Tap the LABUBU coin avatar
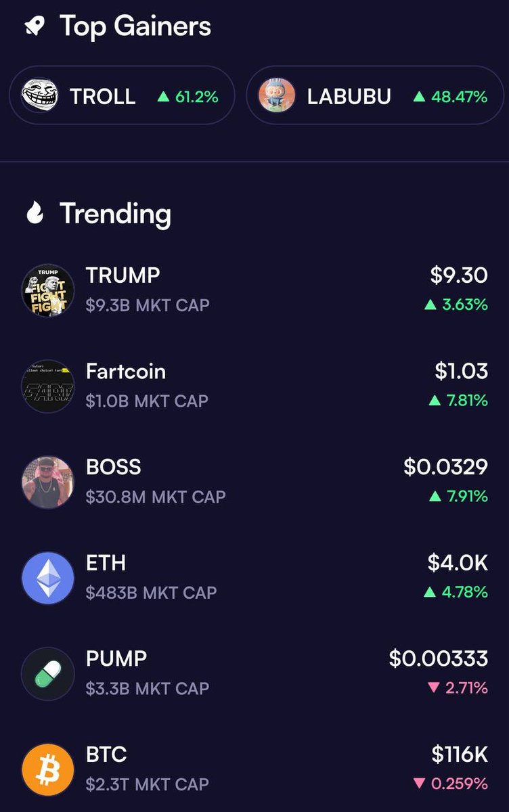Screen dimensions: 509x812 point(277,95)
